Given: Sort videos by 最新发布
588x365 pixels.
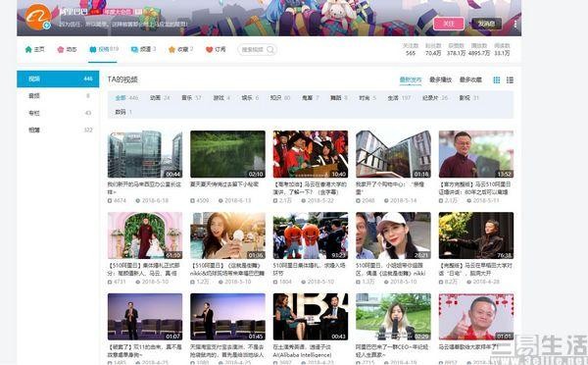Looking at the screenshot, I should [411, 80].
